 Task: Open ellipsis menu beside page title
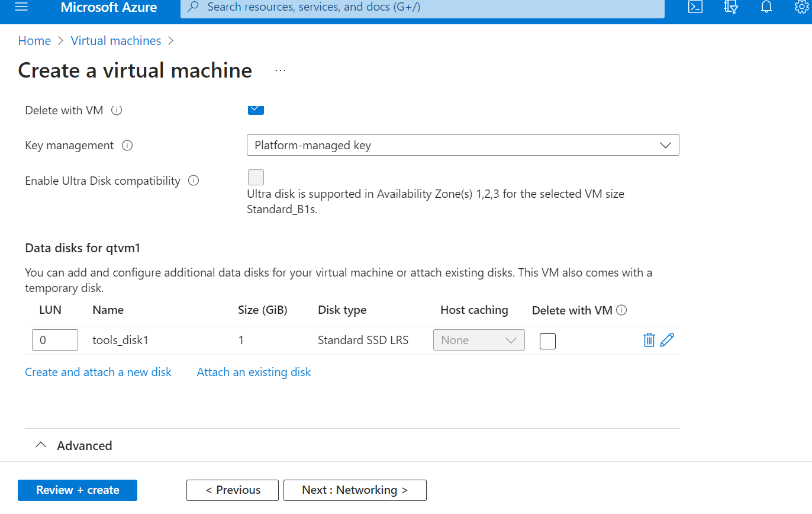(x=281, y=70)
